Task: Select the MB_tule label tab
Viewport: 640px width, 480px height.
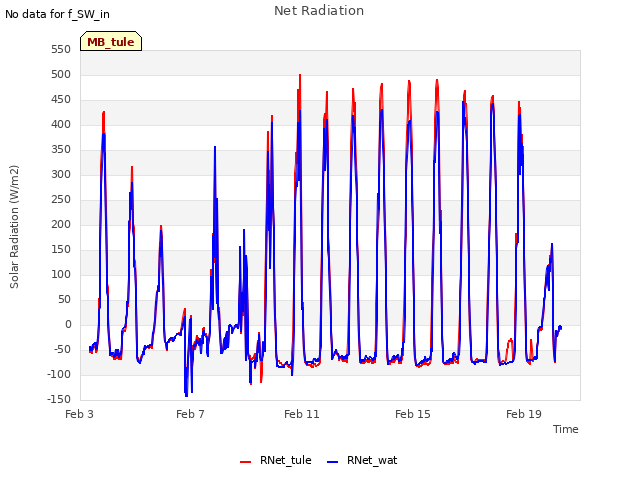Action: pos(111,42)
